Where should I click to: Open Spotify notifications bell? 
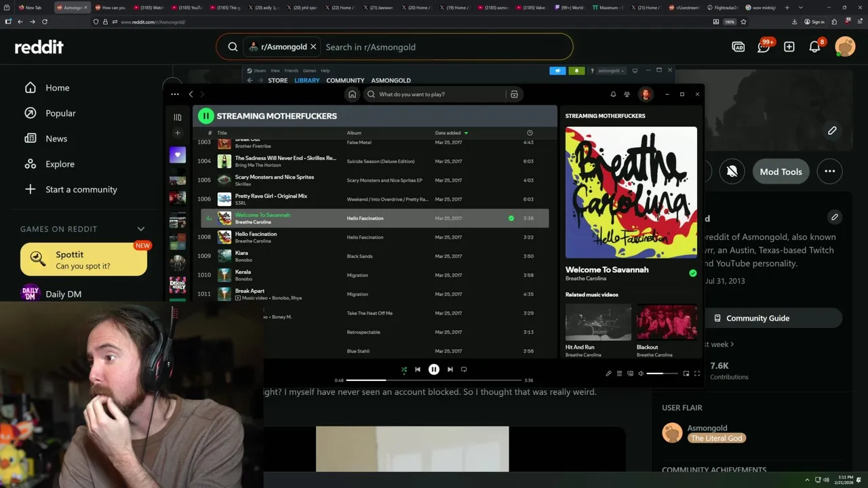(613, 94)
